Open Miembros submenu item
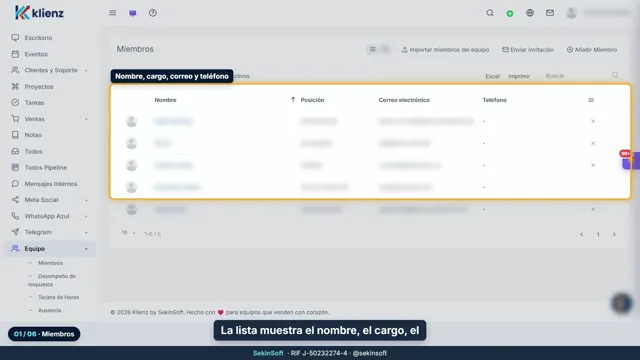Viewport: 640px width, 360px height. 50,263
